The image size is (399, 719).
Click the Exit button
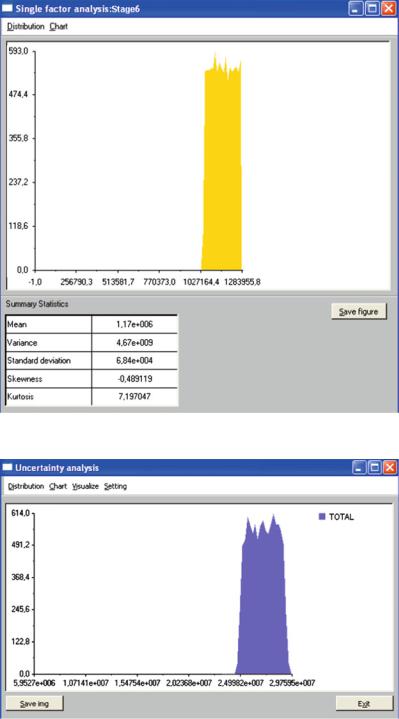click(x=364, y=703)
